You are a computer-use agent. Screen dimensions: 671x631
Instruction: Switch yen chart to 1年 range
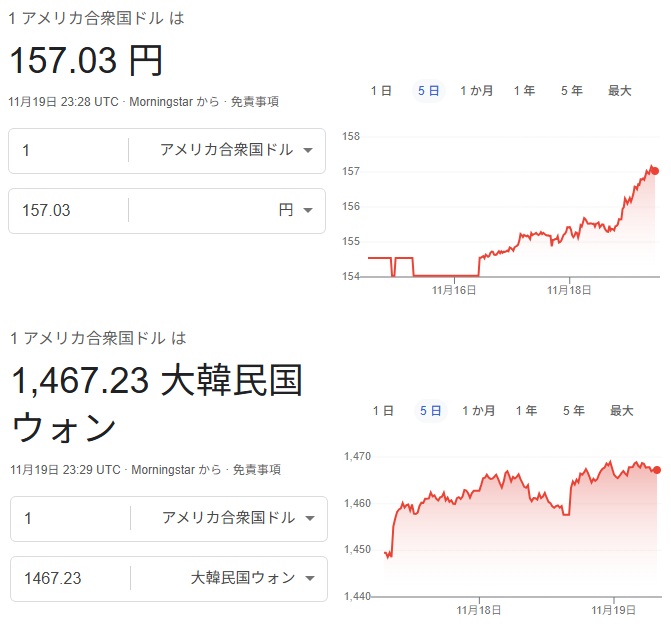pos(524,90)
